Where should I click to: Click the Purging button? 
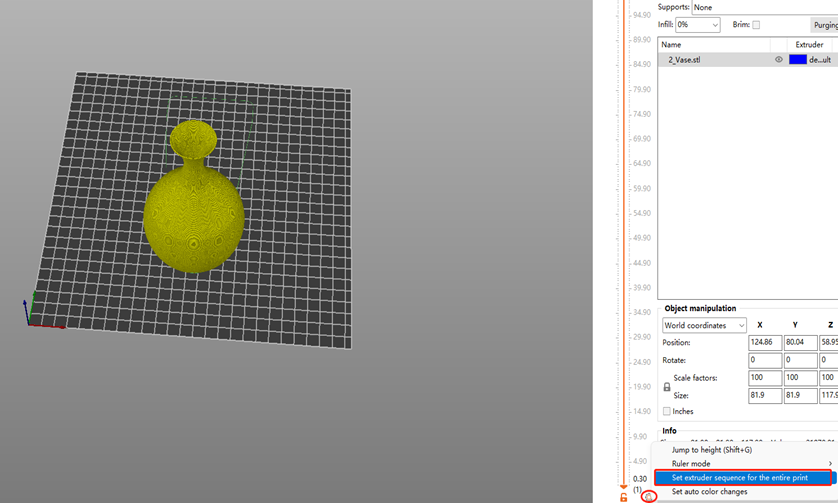(825, 25)
